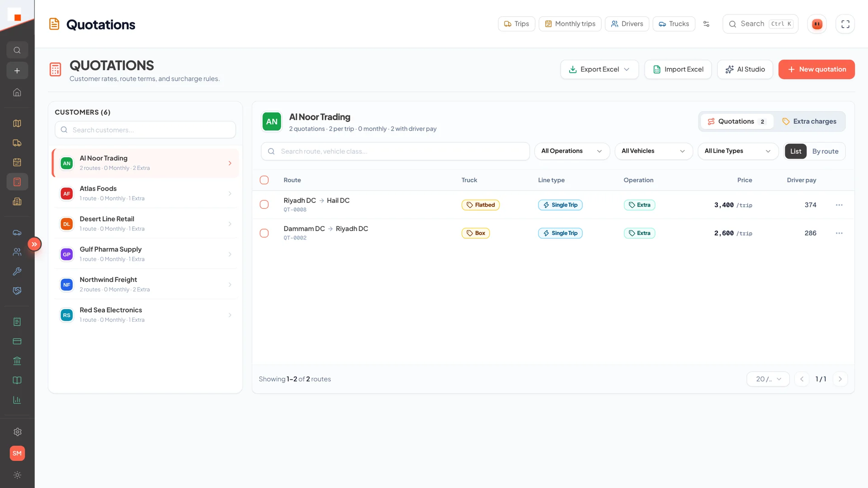Click the sidebar search icon
868x488 pixels.
17,50
